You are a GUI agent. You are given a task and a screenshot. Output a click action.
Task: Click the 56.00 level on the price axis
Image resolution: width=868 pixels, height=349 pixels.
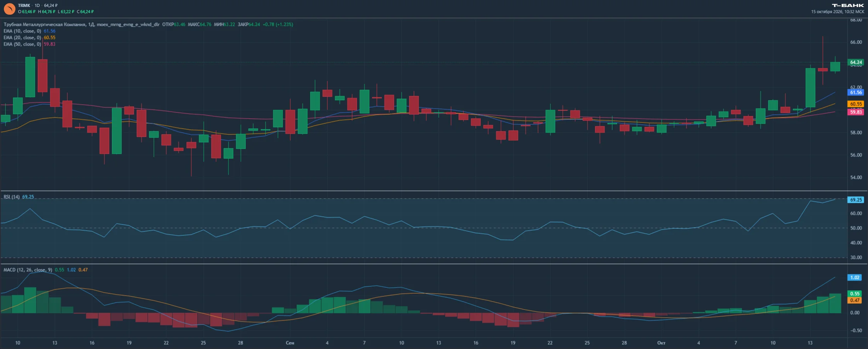(x=856, y=155)
